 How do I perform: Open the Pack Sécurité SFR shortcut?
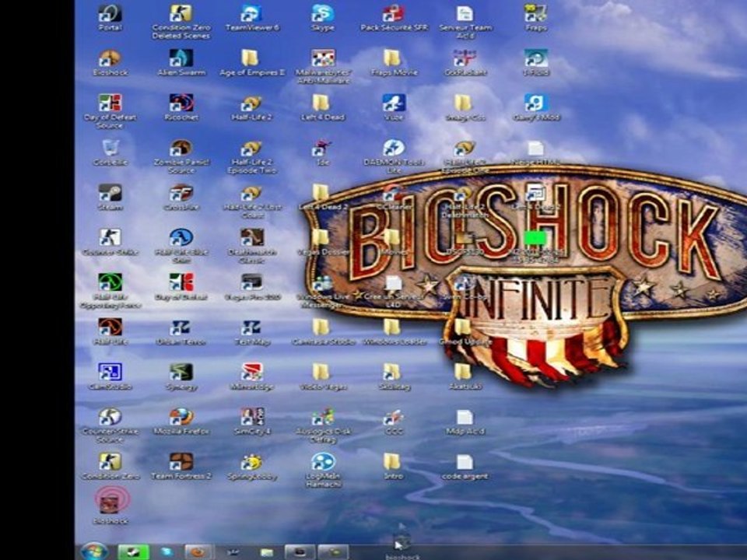point(394,17)
